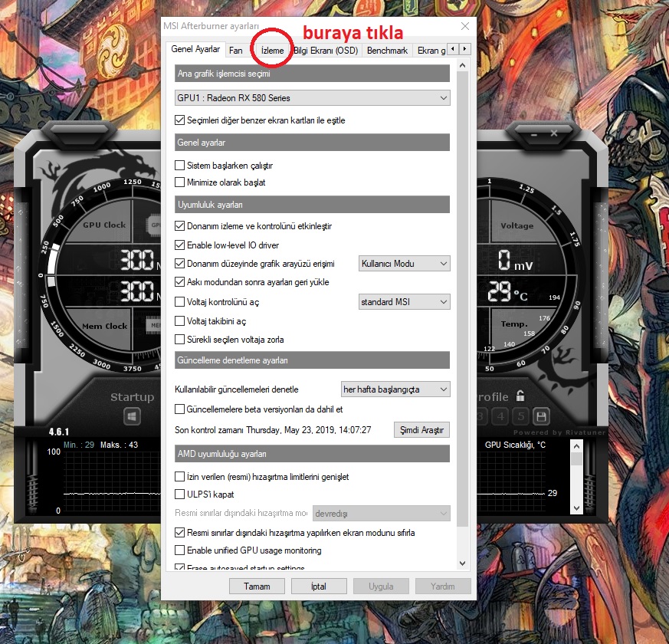Click the profile save floppy icon

(x=541, y=416)
